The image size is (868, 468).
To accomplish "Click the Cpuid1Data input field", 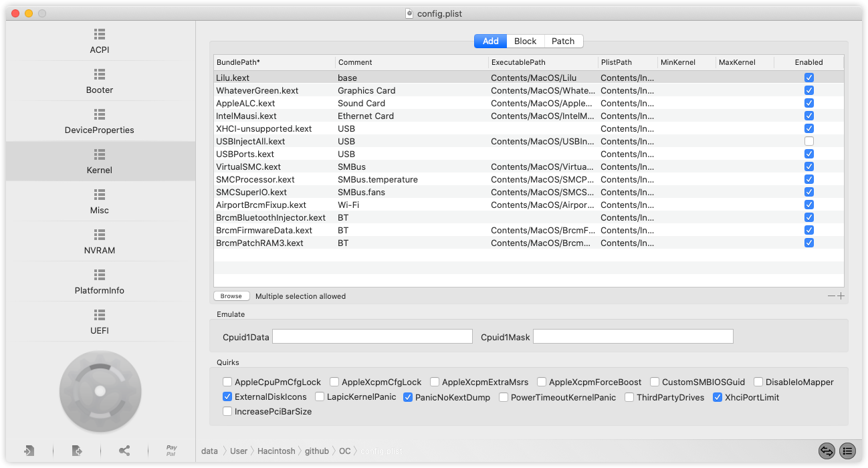I will (372, 337).
